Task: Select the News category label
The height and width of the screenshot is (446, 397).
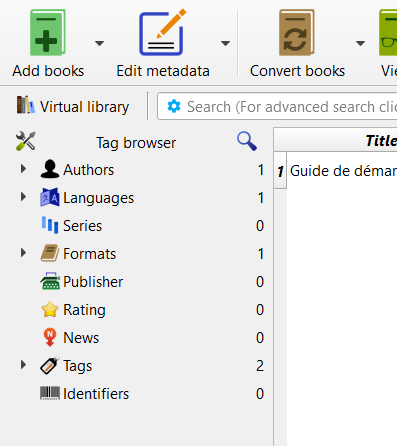Action: (81, 338)
